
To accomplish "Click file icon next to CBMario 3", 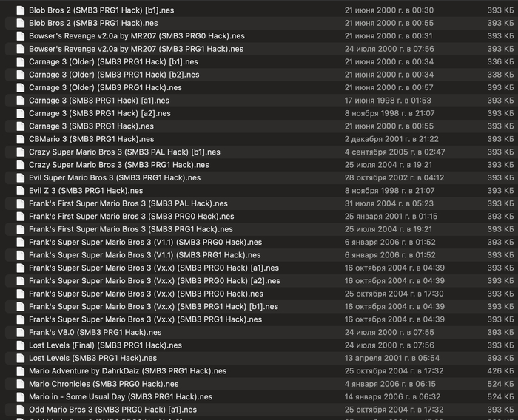I will (21, 139).
